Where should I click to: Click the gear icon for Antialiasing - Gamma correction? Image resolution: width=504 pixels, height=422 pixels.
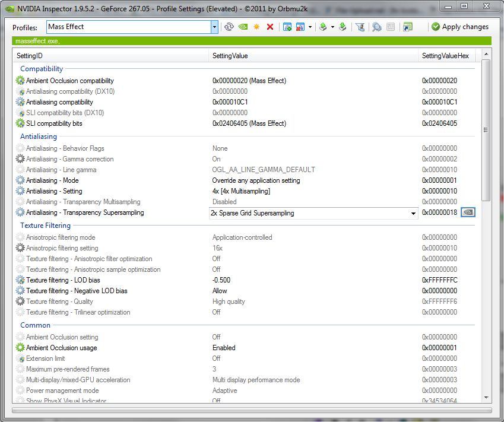click(x=20, y=158)
